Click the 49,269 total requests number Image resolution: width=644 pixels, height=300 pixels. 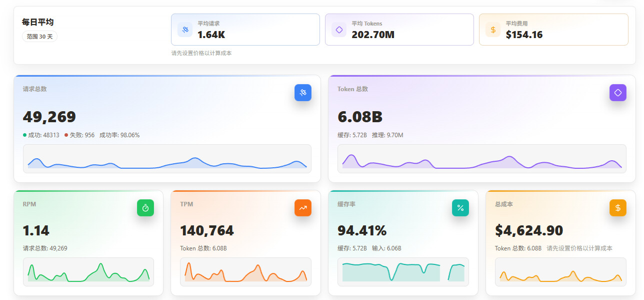tap(49, 117)
